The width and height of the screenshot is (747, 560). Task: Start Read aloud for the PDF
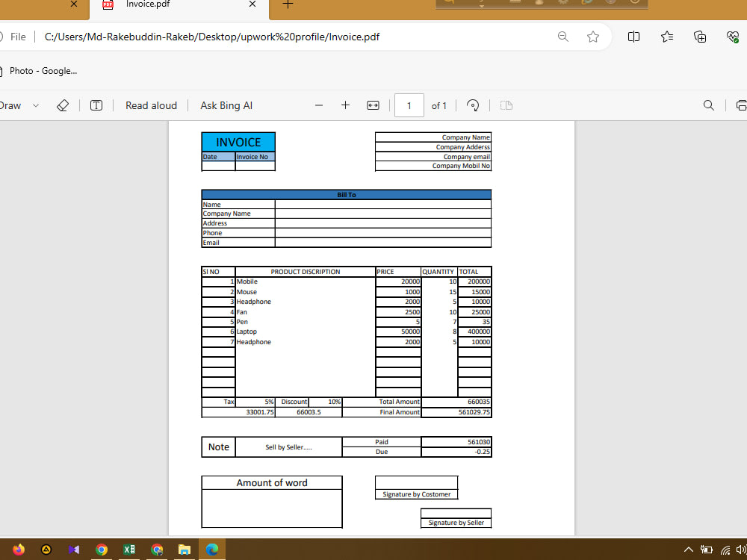click(151, 105)
